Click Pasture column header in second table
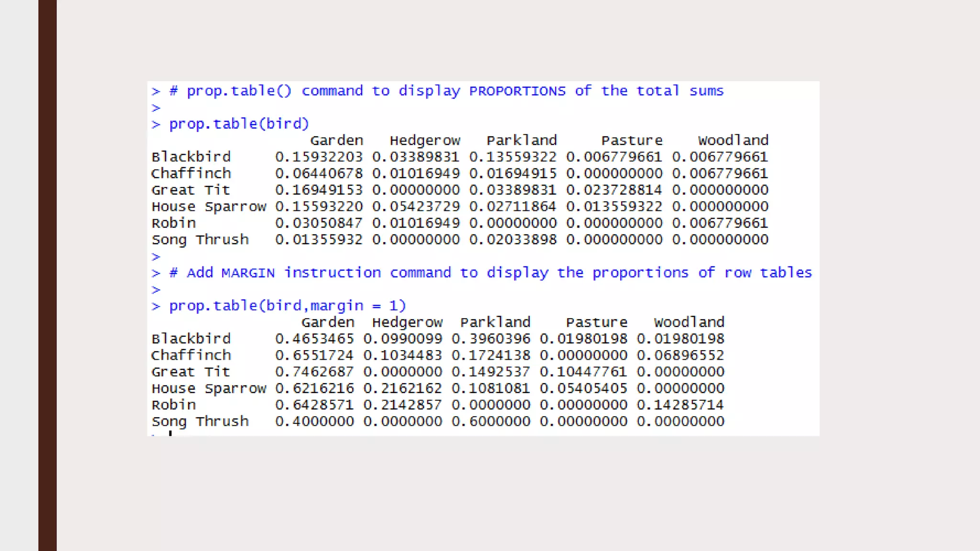 [596, 322]
